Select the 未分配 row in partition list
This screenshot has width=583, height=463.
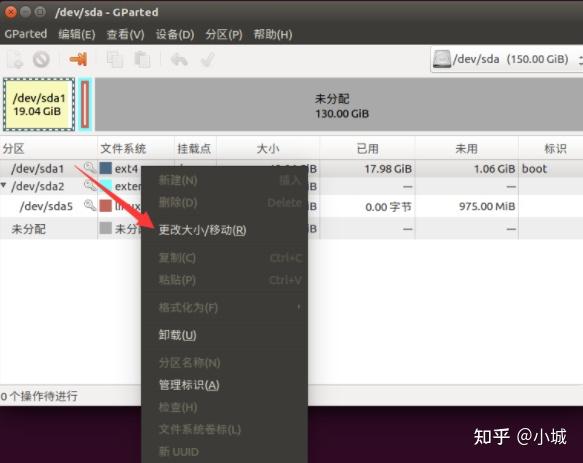292,229
